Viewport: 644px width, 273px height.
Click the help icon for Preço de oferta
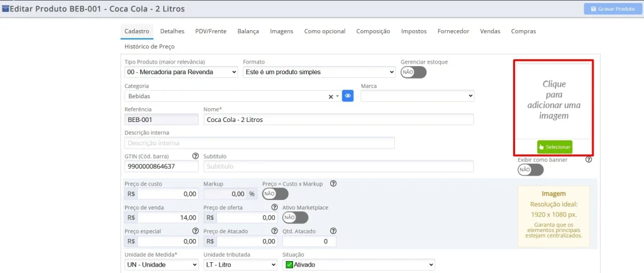(x=274, y=208)
